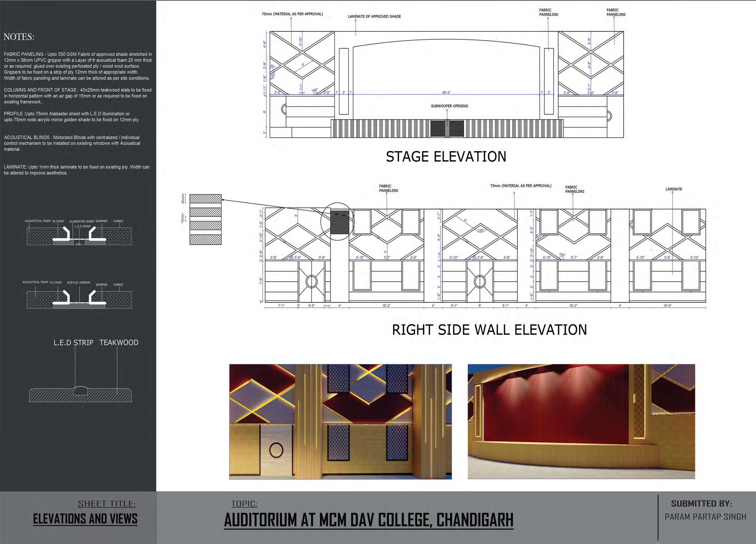Image resolution: width=756 pixels, height=544 pixels.
Task: Click the NOTES heading
Action: coord(19,37)
